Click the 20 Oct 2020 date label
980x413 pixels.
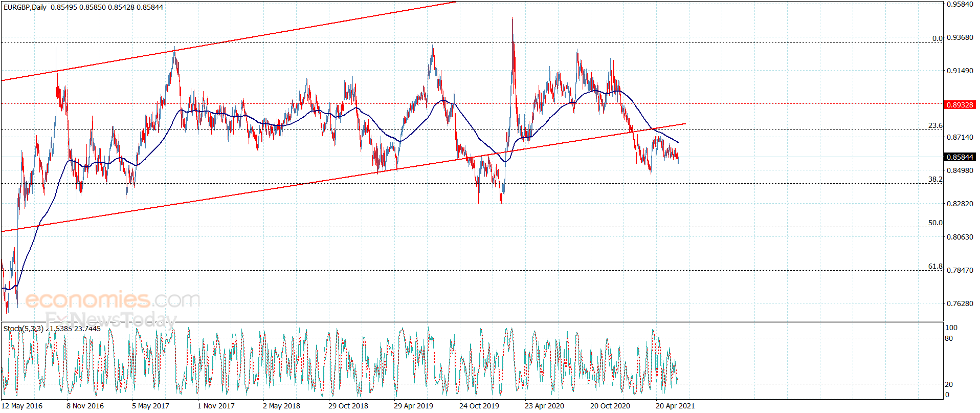pos(610,406)
